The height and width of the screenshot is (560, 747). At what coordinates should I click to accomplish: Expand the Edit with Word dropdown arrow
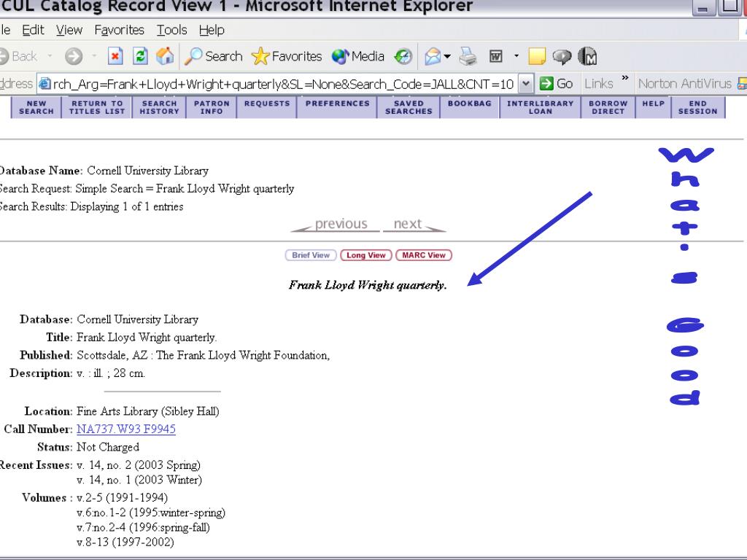click(x=516, y=56)
